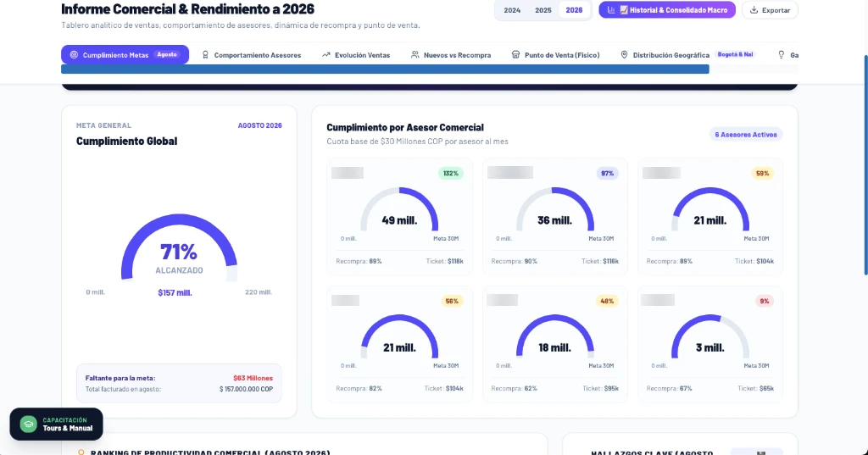Viewport: 868px width, 455px height.
Task: Click Ticket: $116k value
Action: [x=600, y=261]
